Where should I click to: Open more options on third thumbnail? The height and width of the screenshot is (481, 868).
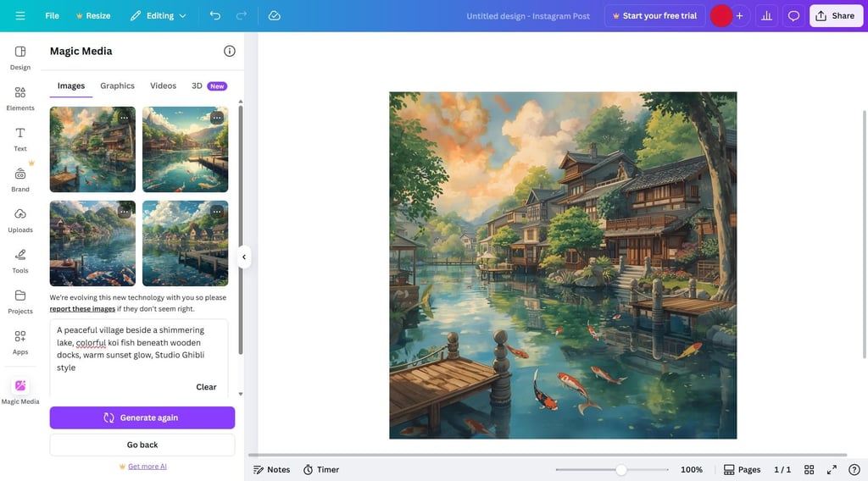pyautogui.click(x=124, y=212)
